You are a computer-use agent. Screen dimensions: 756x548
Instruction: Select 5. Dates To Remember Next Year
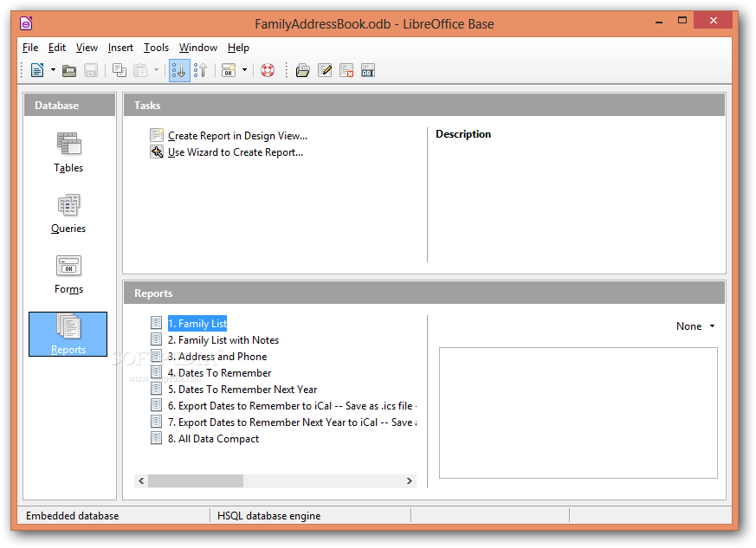(242, 390)
